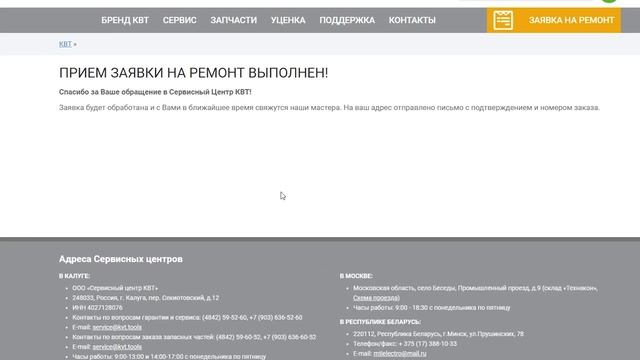Go to the КОНТАКТЫ page
The height and width of the screenshot is (360, 640).
tap(412, 20)
